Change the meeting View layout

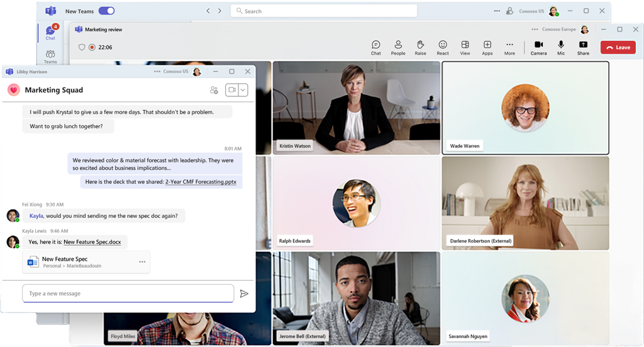pyautogui.click(x=465, y=47)
